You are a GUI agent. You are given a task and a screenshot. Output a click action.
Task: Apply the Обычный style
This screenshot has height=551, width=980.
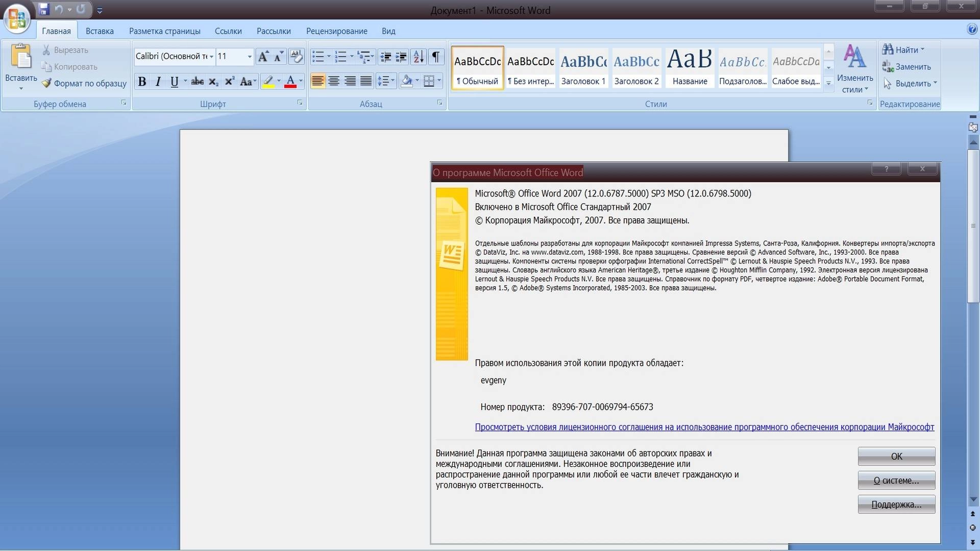[x=477, y=68]
